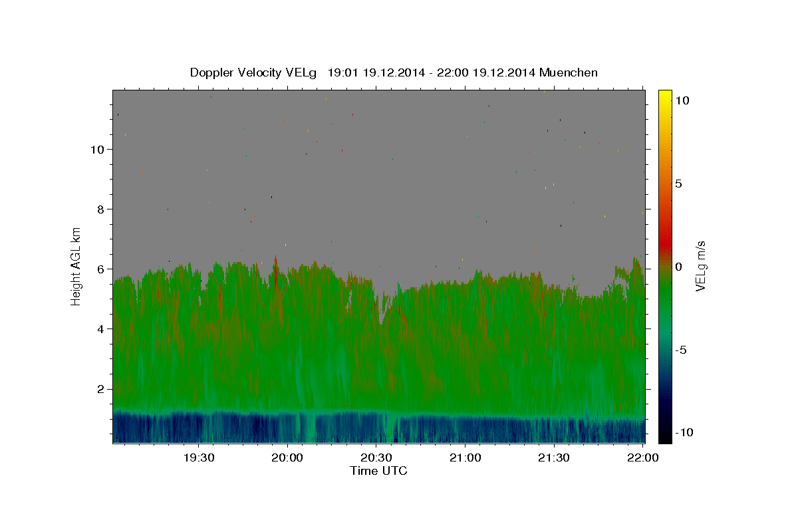Pick the yellow top of the colorbar
Image resolution: width=798 pixels, height=532 pixels.
pyautogui.click(x=665, y=96)
